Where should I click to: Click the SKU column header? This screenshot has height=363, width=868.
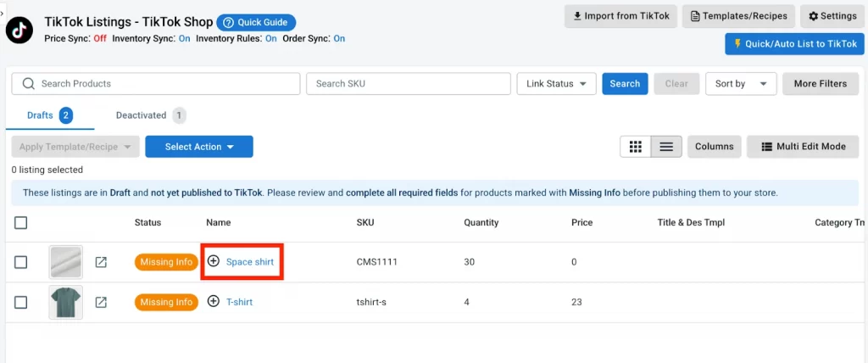(x=364, y=223)
